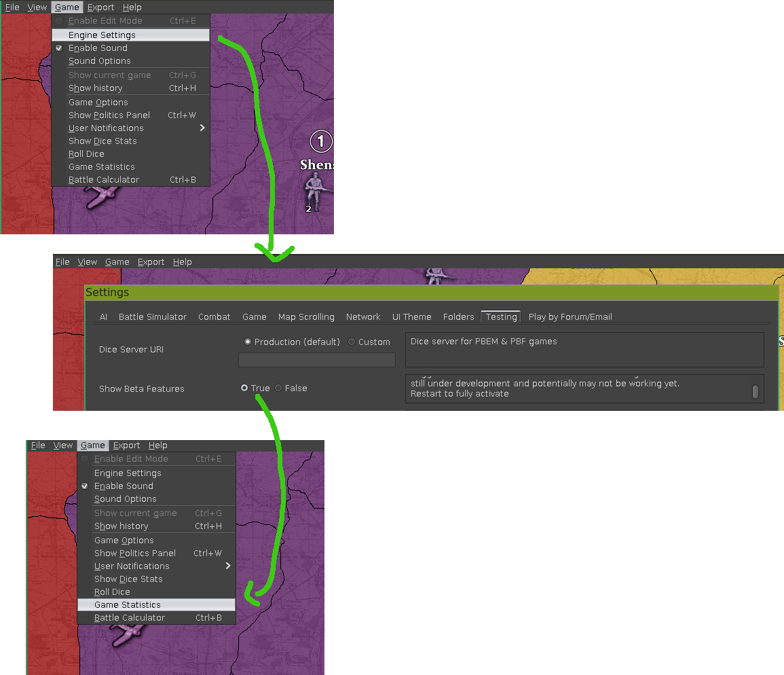Open the Map Scrolling settings tab
The height and width of the screenshot is (675, 784).
coord(306,317)
